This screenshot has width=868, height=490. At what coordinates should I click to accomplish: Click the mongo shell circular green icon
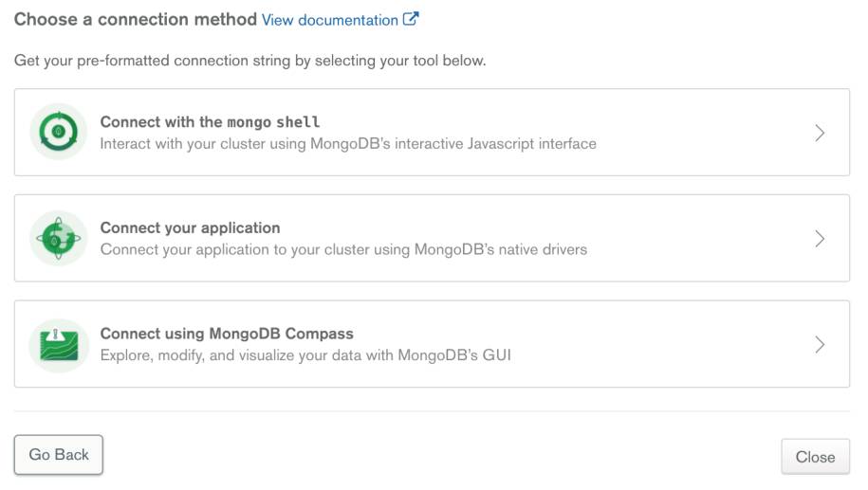click(59, 132)
